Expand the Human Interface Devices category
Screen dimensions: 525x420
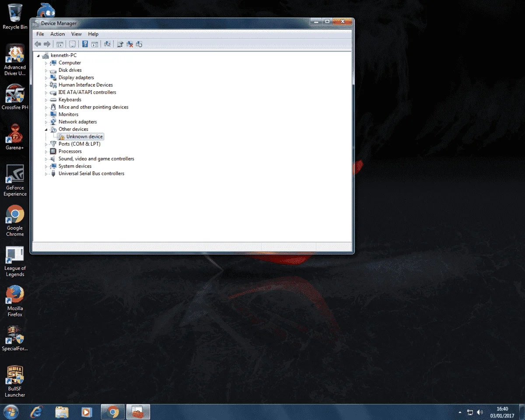point(46,85)
